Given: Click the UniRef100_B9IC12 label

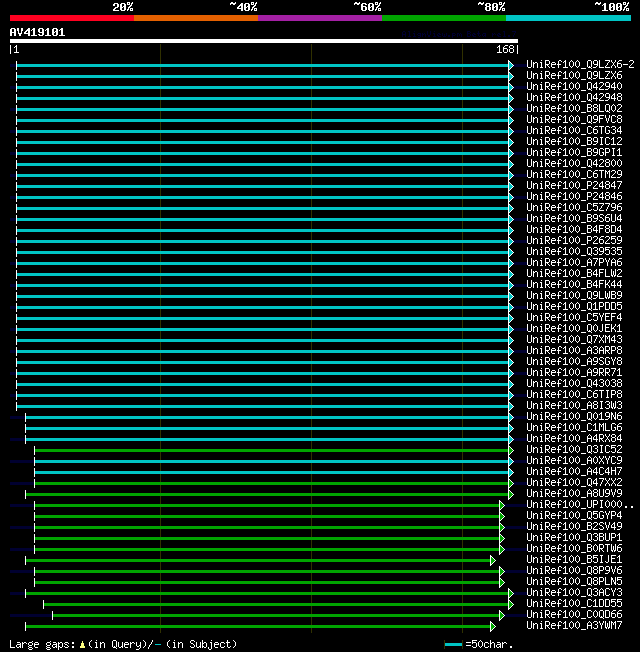Looking at the screenshot, I should [574, 142].
